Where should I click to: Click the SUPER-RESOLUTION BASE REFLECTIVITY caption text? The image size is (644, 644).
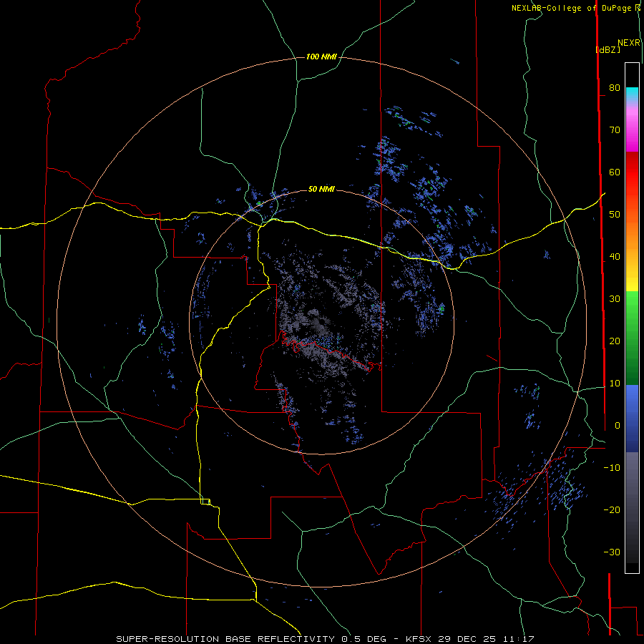click(225, 639)
